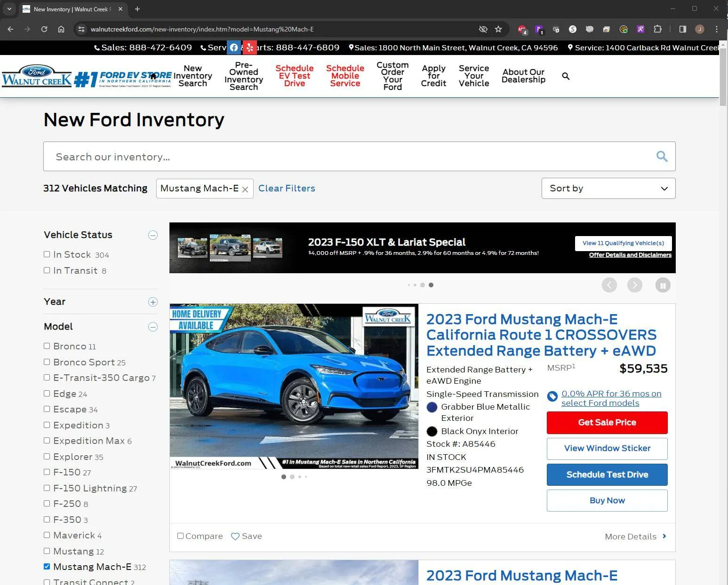728x585 pixels.
Task: Click the blue Mach-E vehicle photo
Action: [x=294, y=387]
